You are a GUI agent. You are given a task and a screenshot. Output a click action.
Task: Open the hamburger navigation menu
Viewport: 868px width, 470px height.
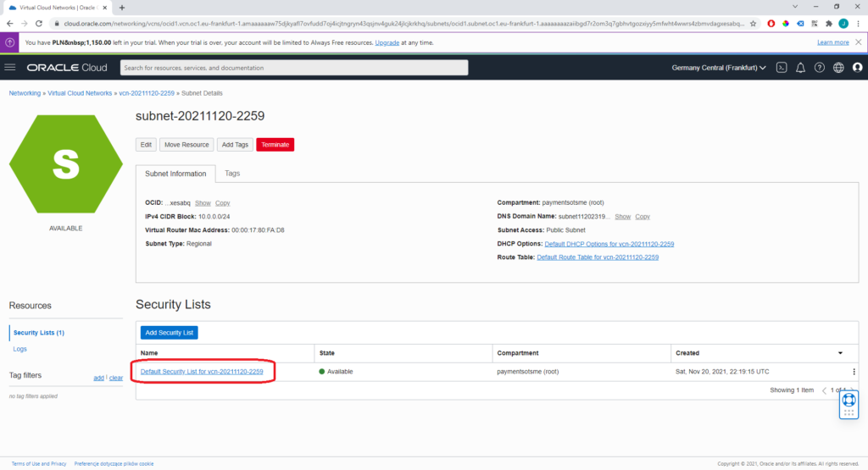coord(10,68)
